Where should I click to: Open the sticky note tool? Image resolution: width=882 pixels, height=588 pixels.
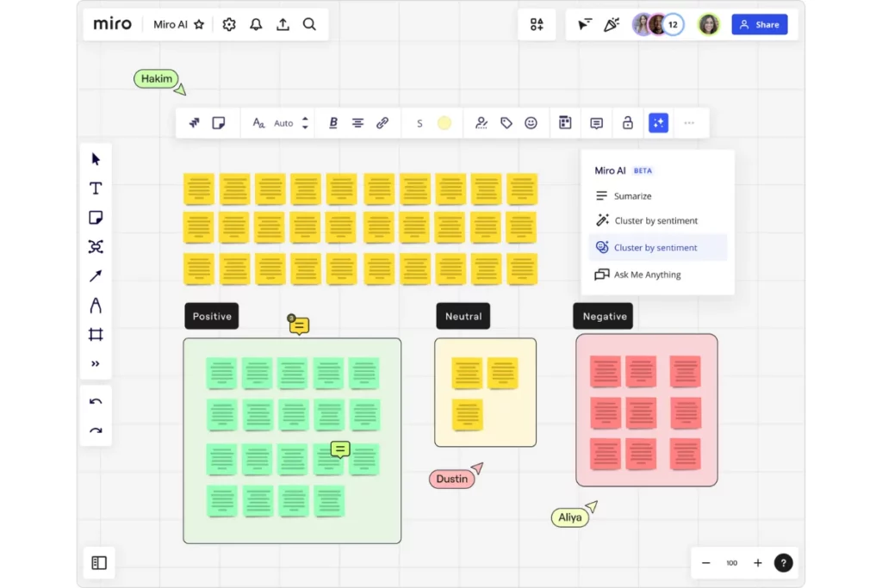pos(96,218)
